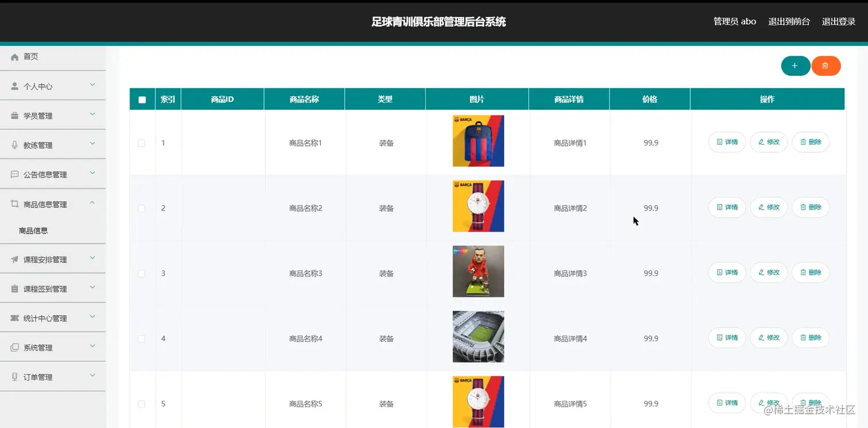The height and width of the screenshot is (428, 868).
Task: Click the backpack image in row 1
Action: pos(478,141)
